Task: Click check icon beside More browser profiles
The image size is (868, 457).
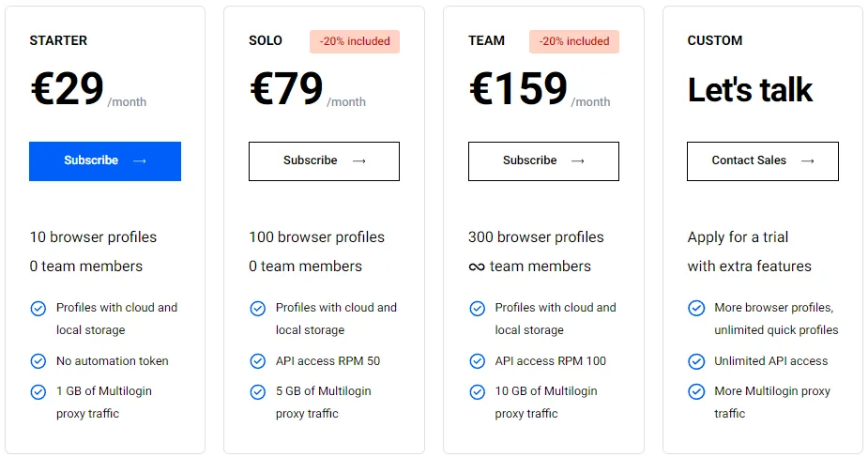Action: coord(696,308)
